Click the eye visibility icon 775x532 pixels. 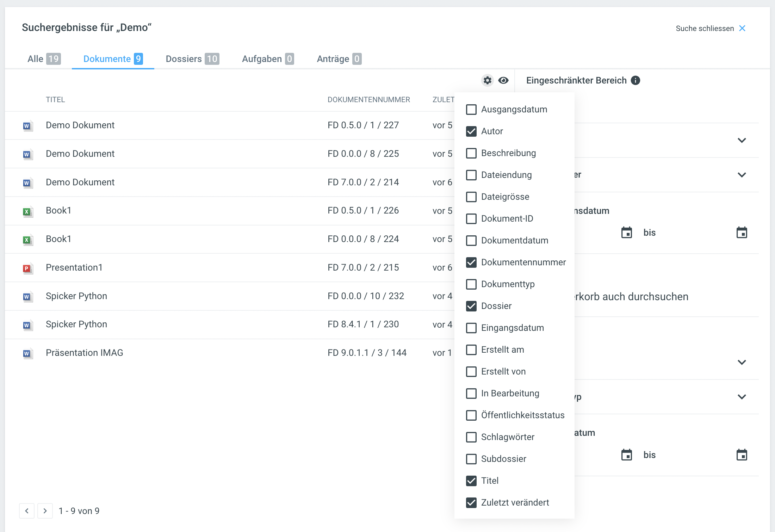point(503,80)
